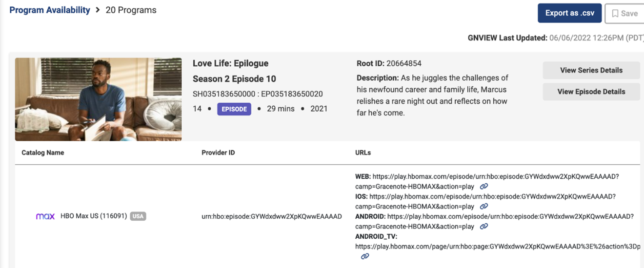Click the Provider ID column header
644x268 pixels.
pyautogui.click(x=218, y=153)
